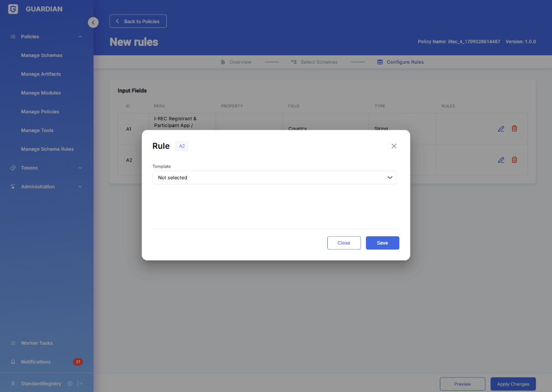Click the Guardian logo icon
Screen dimensions: 552x392
coord(13,9)
